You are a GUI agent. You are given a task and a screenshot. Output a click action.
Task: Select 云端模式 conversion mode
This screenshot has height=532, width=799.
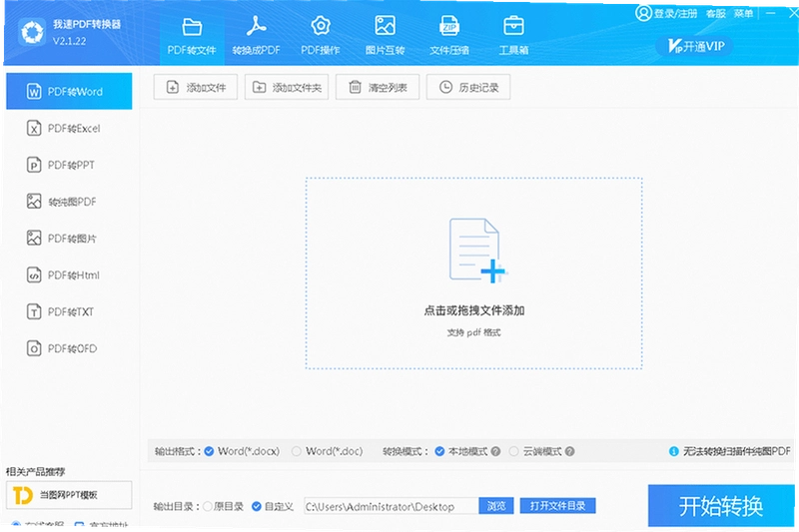[x=536, y=451]
